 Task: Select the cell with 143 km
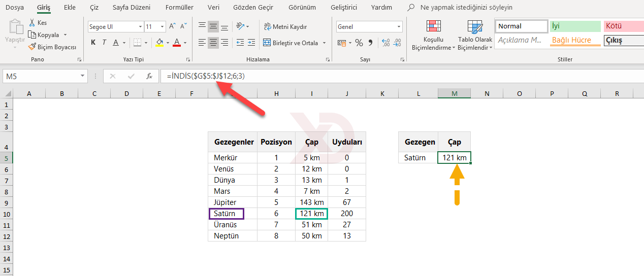[x=311, y=202]
